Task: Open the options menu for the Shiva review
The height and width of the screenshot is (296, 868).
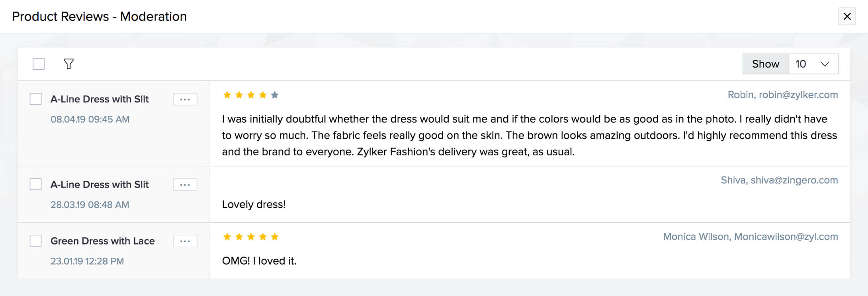Action: click(x=185, y=185)
